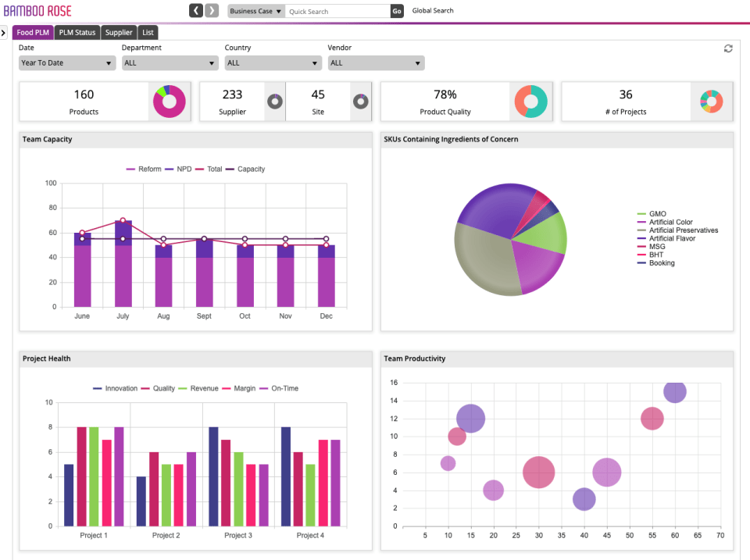The width and height of the screenshot is (750, 560).
Task: Toggle the GMO entry in the pie legend
Action: click(659, 214)
